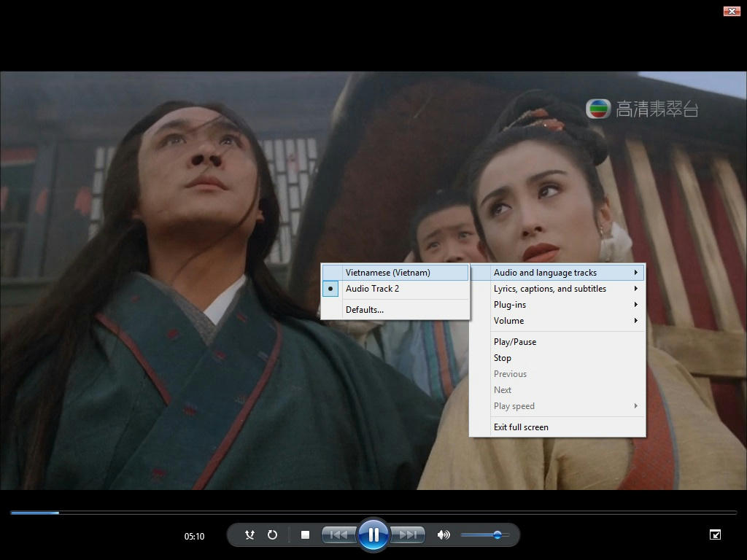
Task: Exit full-screen mode via corner icon
Action: coord(715,534)
